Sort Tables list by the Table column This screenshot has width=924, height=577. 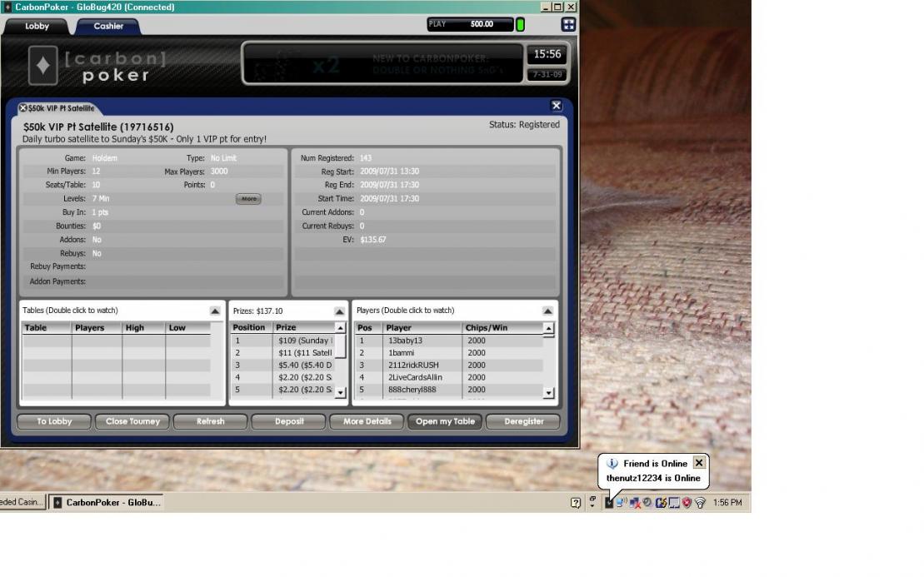tap(47, 328)
